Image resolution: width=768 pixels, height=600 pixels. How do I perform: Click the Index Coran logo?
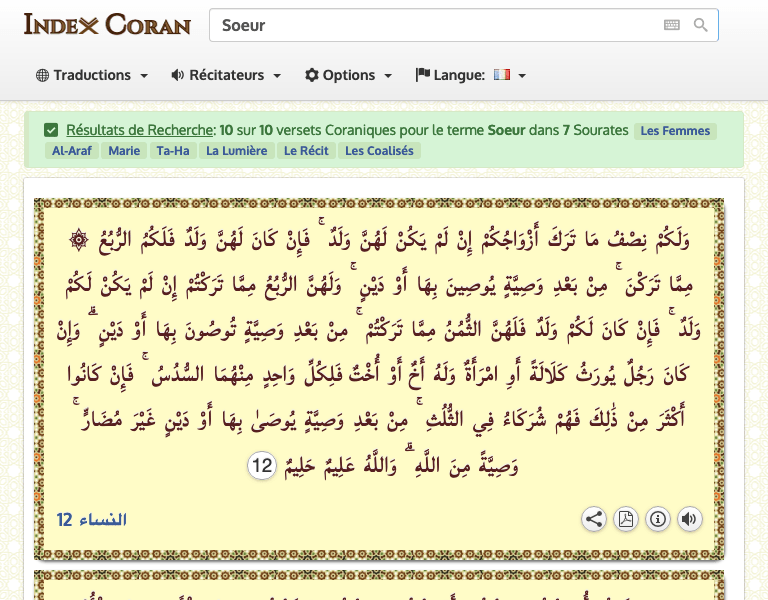107,24
